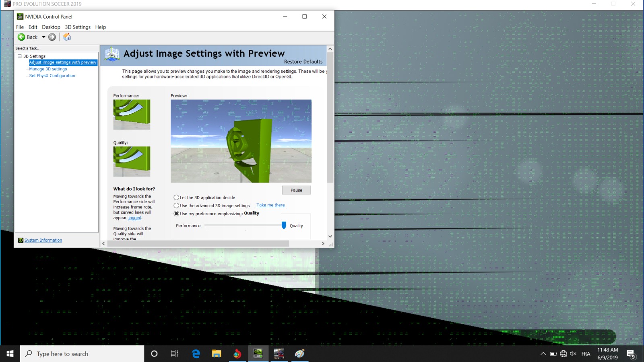Open the Back history dropdown arrow
Viewport: 644px width, 362px height.
tap(43, 37)
